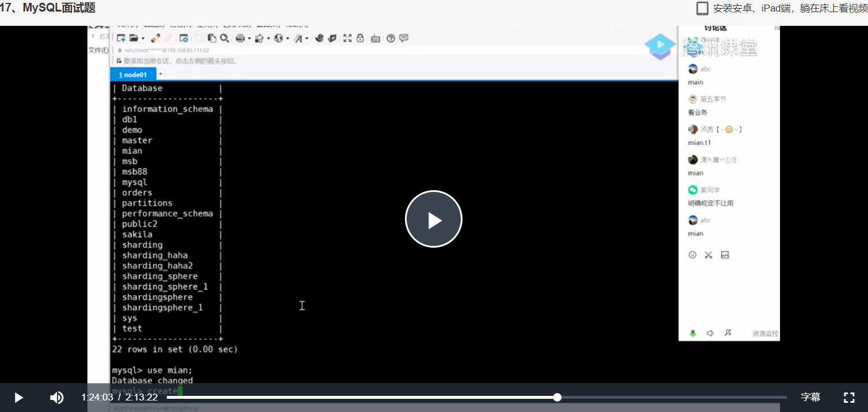
Task: Click the chat message 明确规定不让用
Action: coord(711,203)
